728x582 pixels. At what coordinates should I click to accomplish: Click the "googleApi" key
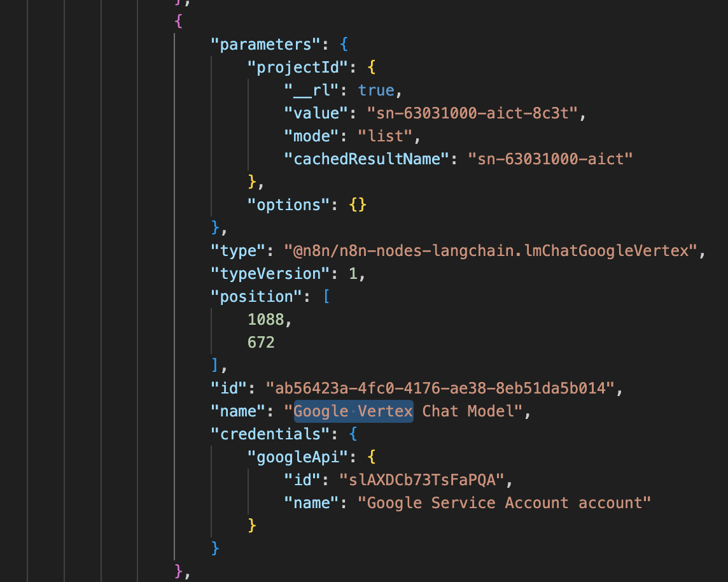(297, 457)
